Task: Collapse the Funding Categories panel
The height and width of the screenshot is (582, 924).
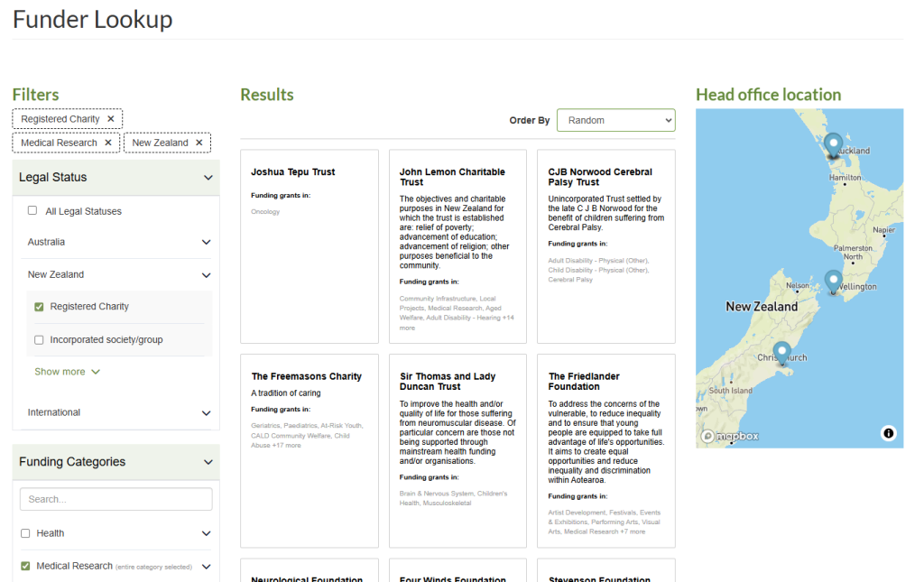Action: point(208,462)
